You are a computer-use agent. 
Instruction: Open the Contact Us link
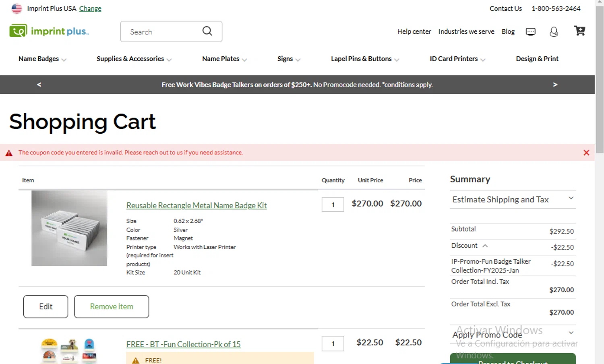click(505, 8)
